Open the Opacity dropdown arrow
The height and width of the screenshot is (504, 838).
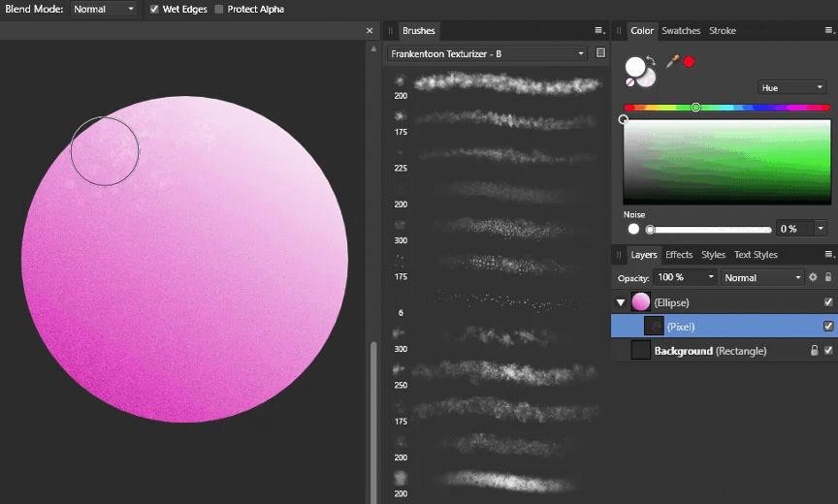[x=711, y=277]
